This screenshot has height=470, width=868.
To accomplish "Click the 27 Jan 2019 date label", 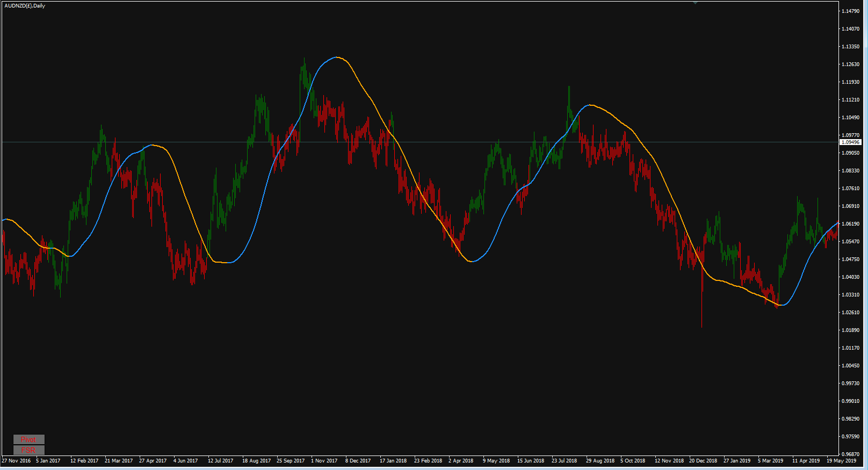I will pos(737,461).
